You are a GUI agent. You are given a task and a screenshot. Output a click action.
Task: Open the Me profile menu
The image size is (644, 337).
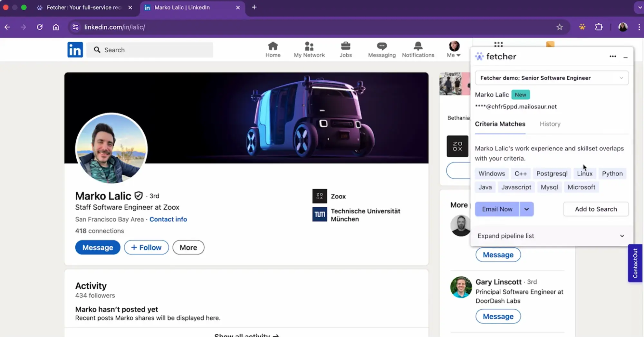pyautogui.click(x=454, y=50)
